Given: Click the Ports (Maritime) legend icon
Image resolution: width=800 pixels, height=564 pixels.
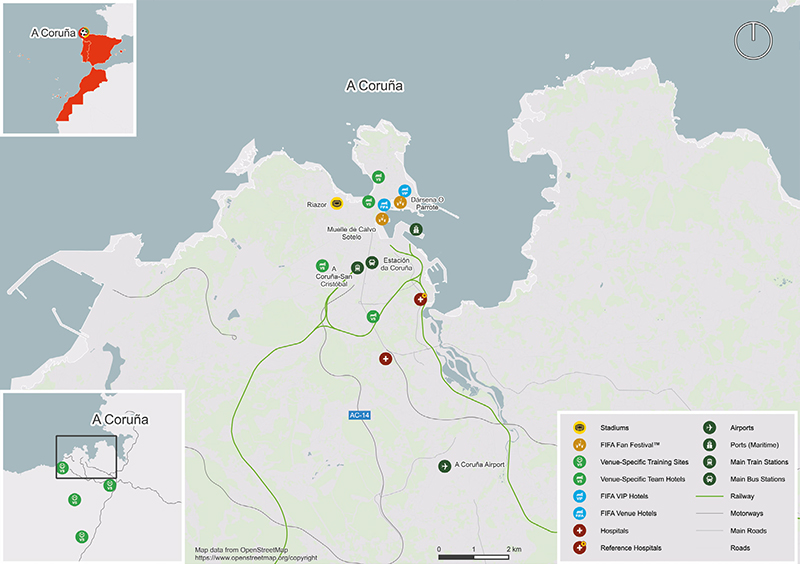Looking at the screenshot, I should point(709,445).
